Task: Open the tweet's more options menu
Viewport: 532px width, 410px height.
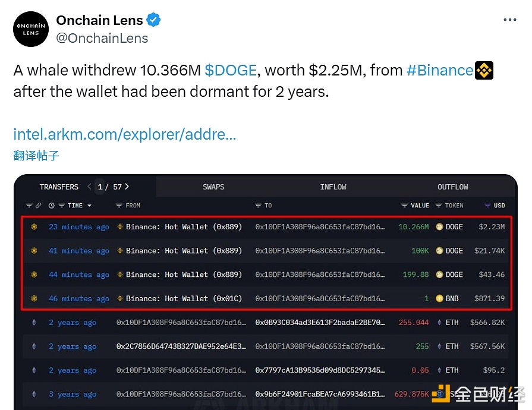Action: (509, 20)
